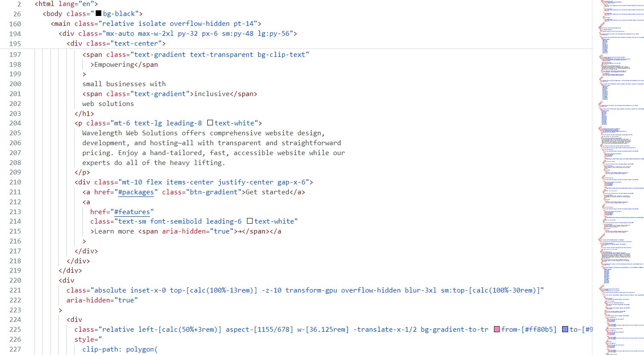Open color picker for text-white on line 204
The image size is (644, 355).
point(210,123)
